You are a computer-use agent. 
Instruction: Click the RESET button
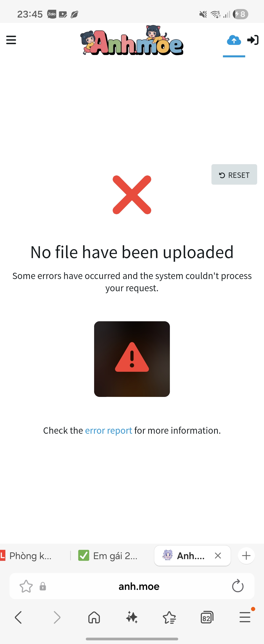(x=234, y=174)
